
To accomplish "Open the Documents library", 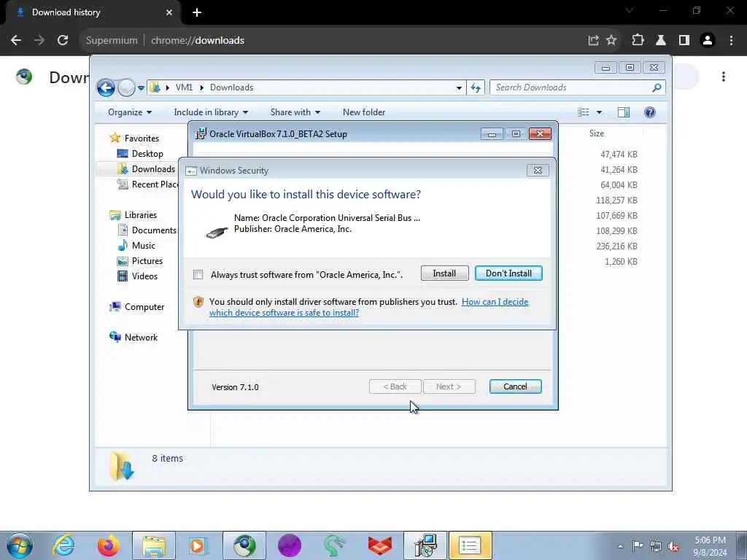I will [x=154, y=230].
